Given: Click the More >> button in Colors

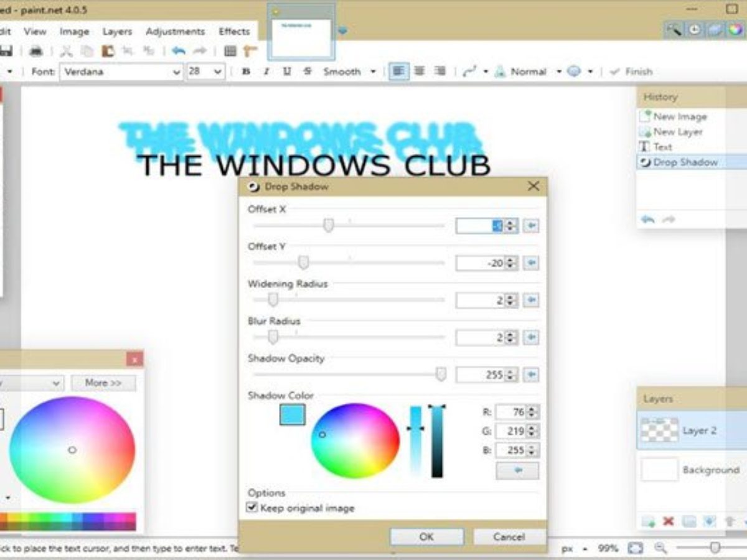Looking at the screenshot, I should [103, 383].
